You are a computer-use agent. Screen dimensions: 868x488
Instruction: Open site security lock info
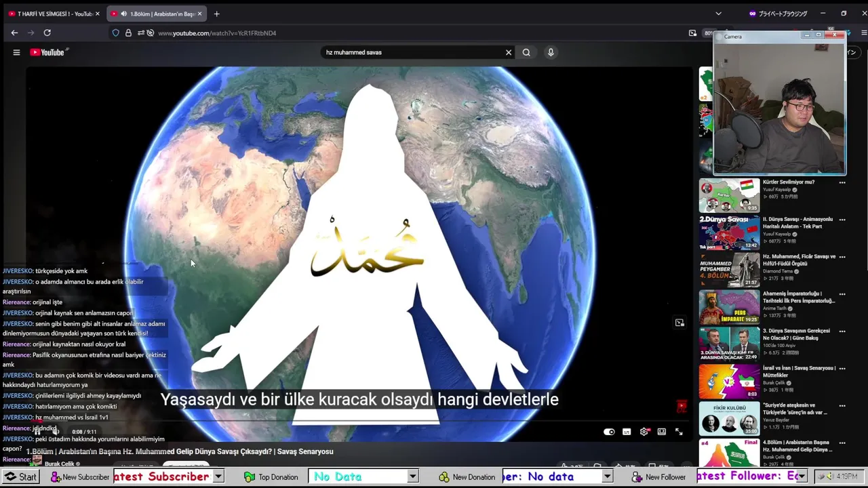pos(128,33)
